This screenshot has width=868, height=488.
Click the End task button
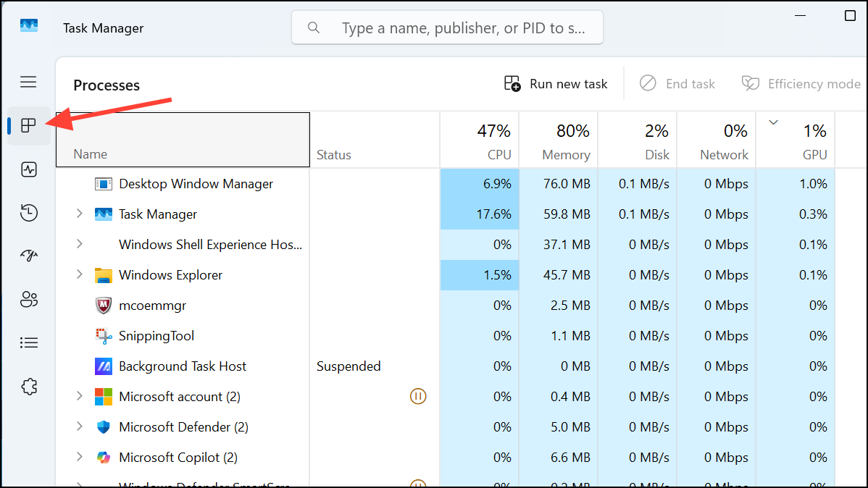[x=677, y=83]
